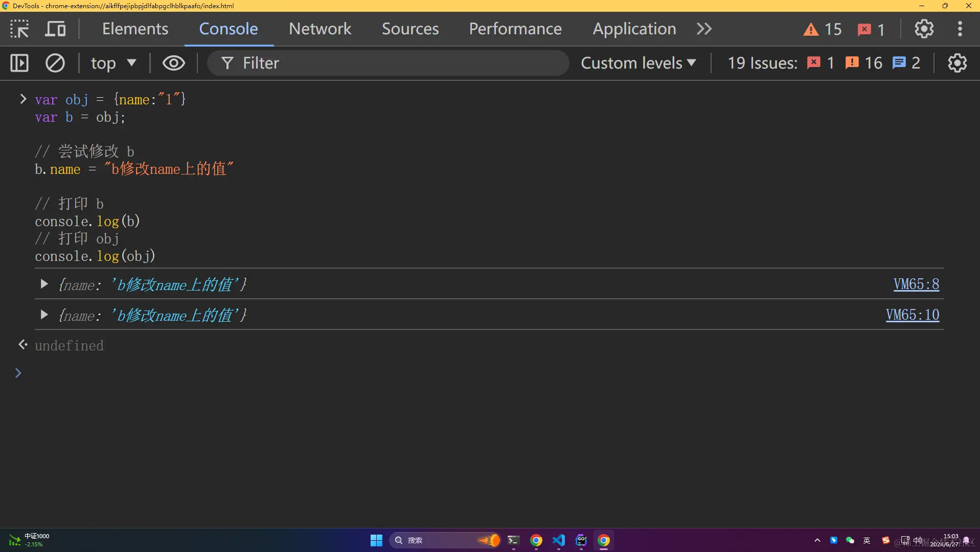Open the first Chrome taskbar icon
Screen dimensions: 980x552
coord(536,540)
